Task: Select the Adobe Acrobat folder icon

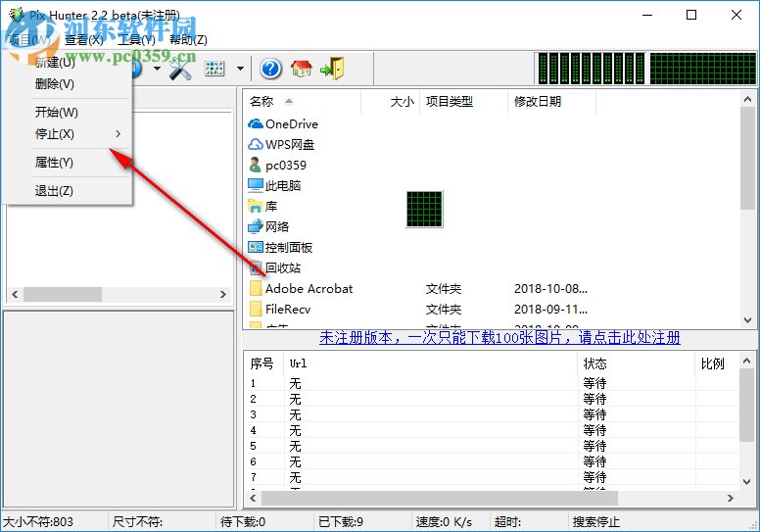Action: click(x=256, y=289)
